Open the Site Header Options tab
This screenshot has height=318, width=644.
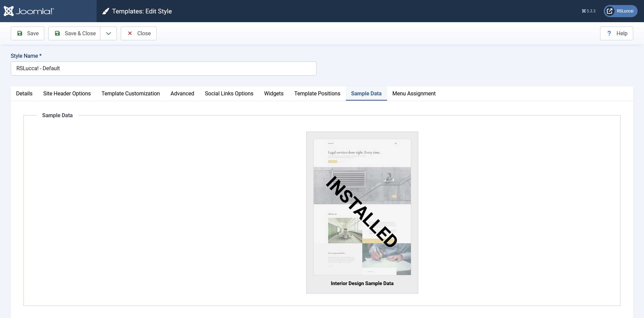click(67, 93)
